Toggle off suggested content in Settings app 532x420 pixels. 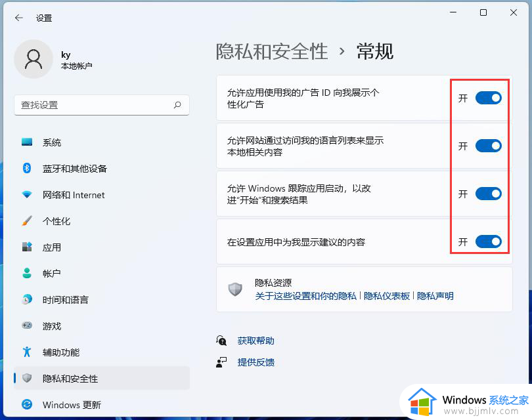pyautogui.click(x=488, y=241)
